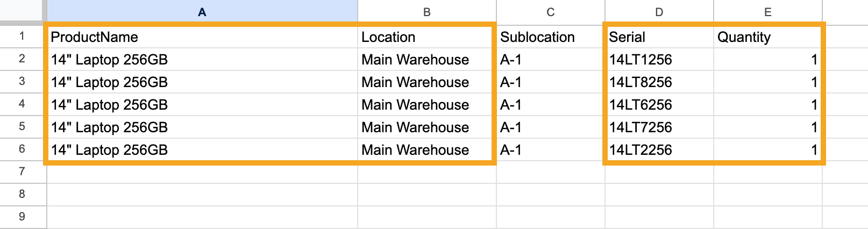868x229 pixels.
Task: Select column A header
Action: pyautogui.click(x=202, y=12)
